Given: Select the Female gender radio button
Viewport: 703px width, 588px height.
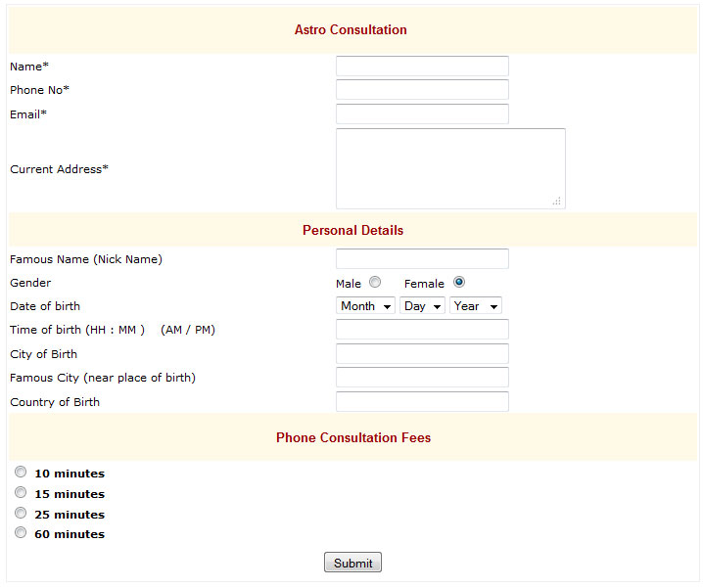Looking at the screenshot, I should click(458, 282).
